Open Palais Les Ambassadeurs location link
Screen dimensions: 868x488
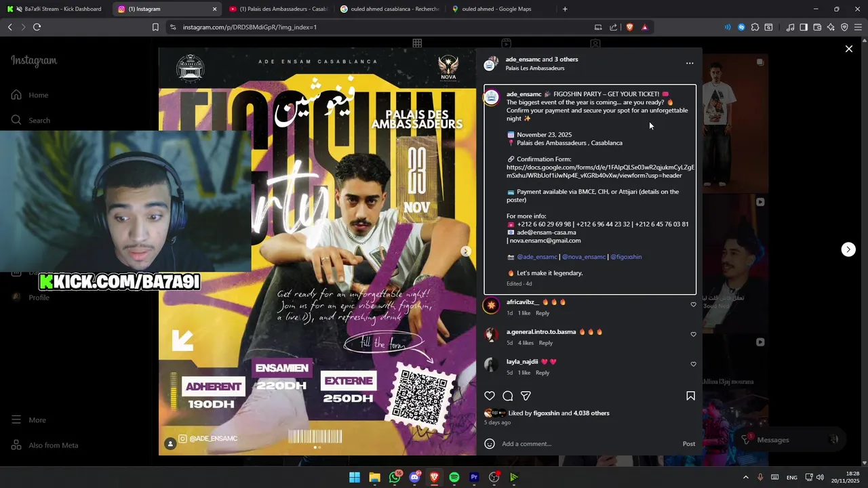tap(535, 68)
